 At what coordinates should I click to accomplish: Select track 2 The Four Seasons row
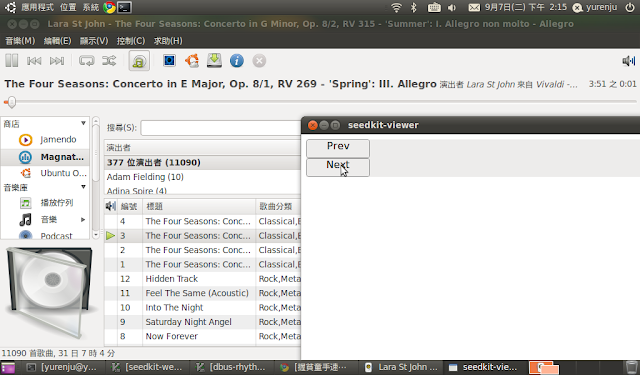pos(203,250)
